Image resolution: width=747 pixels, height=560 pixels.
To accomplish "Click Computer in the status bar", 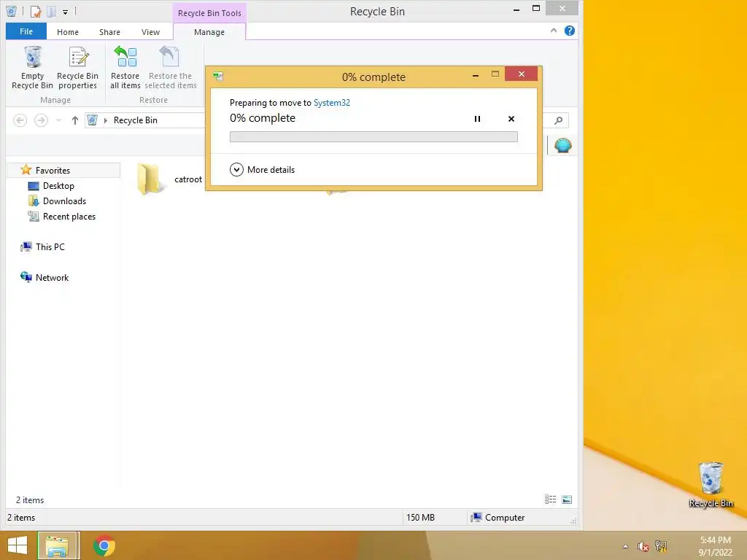I will pyautogui.click(x=498, y=518).
